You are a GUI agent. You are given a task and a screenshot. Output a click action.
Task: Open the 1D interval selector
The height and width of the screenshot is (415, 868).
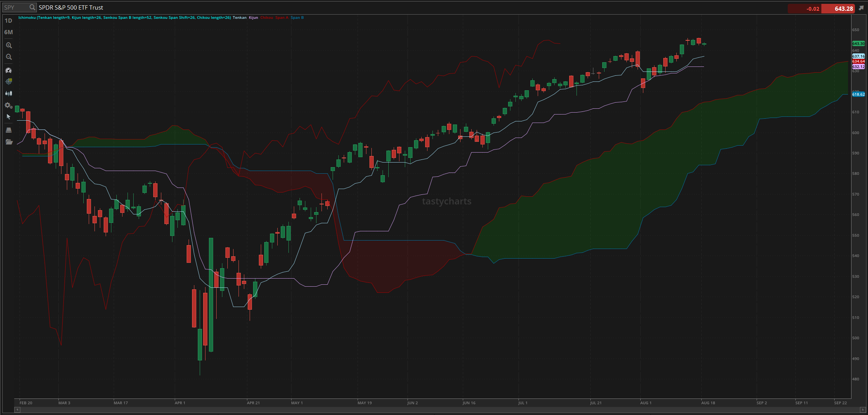pyautogui.click(x=8, y=21)
